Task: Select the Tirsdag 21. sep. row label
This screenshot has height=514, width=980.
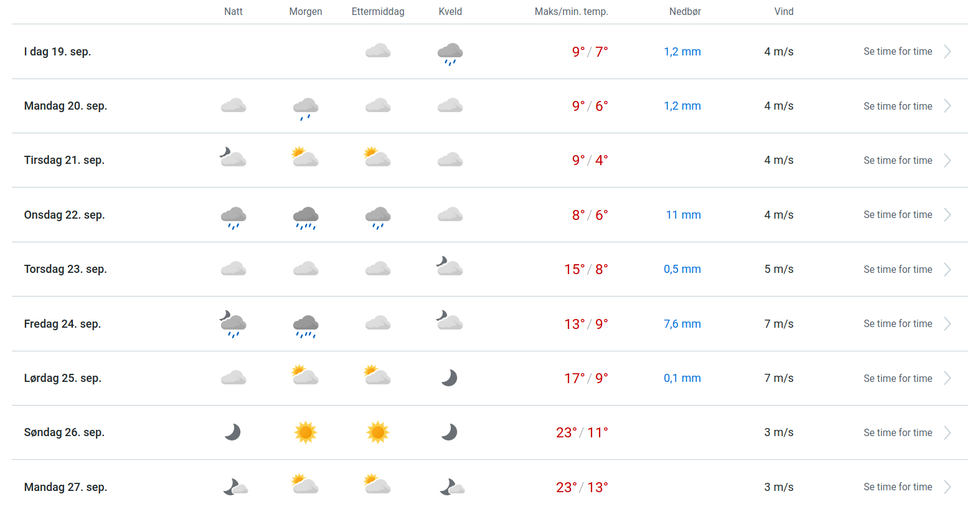Action: pyautogui.click(x=64, y=161)
